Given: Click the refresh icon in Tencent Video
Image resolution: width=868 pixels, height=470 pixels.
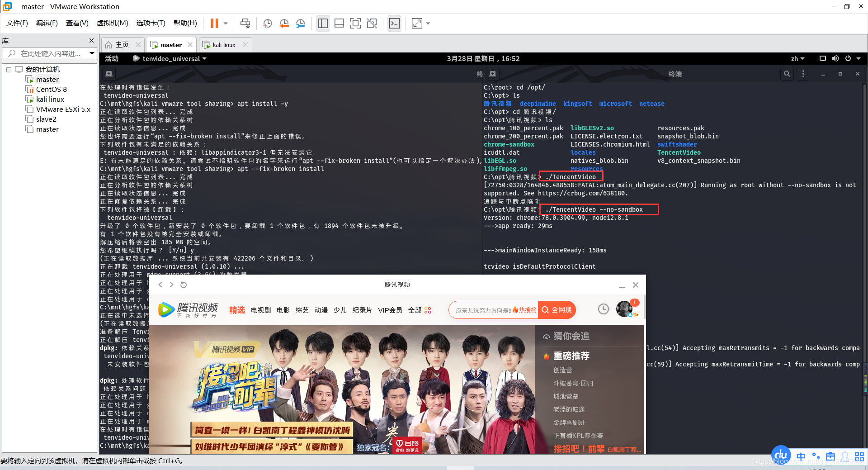Looking at the screenshot, I should [184, 285].
